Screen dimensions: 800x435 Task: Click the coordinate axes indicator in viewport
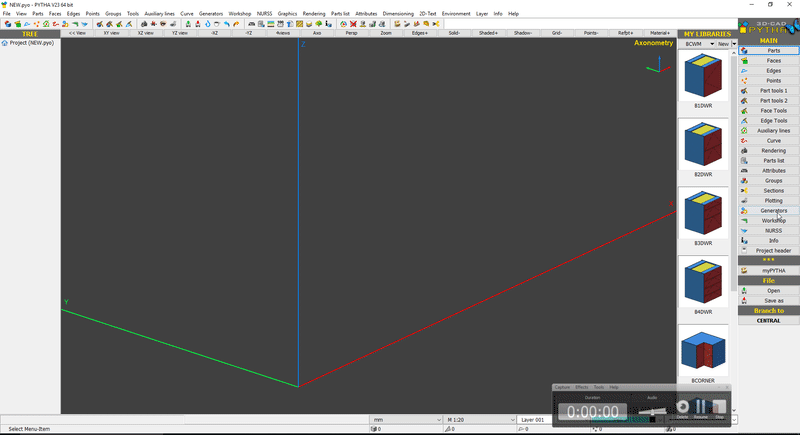659,65
